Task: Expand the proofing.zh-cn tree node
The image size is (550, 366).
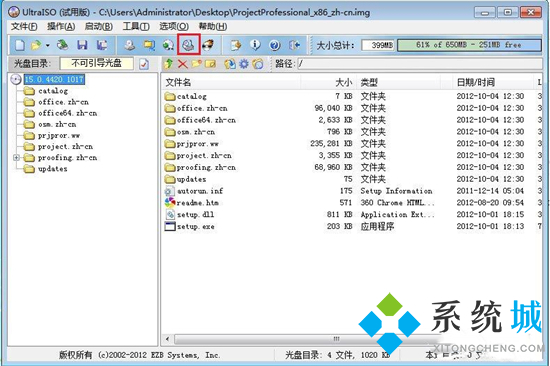Action: 16,158
